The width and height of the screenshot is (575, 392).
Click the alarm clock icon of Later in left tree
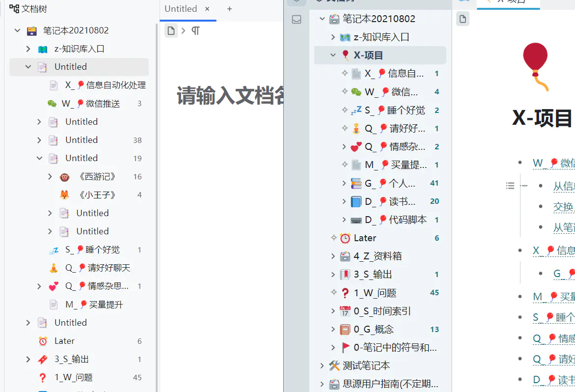coord(43,341)
